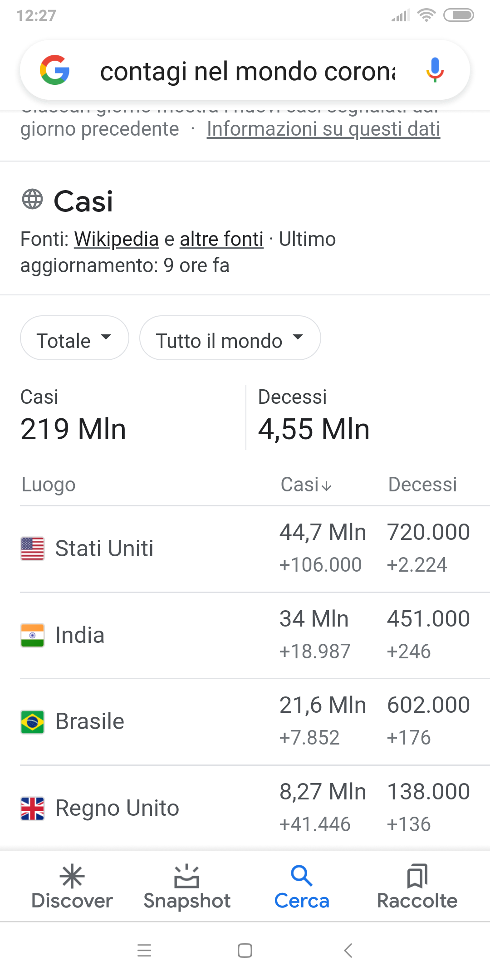Viewport: 490px width, 980px height.
Task: Open the altre fonti link
Action: click(221, 239)
